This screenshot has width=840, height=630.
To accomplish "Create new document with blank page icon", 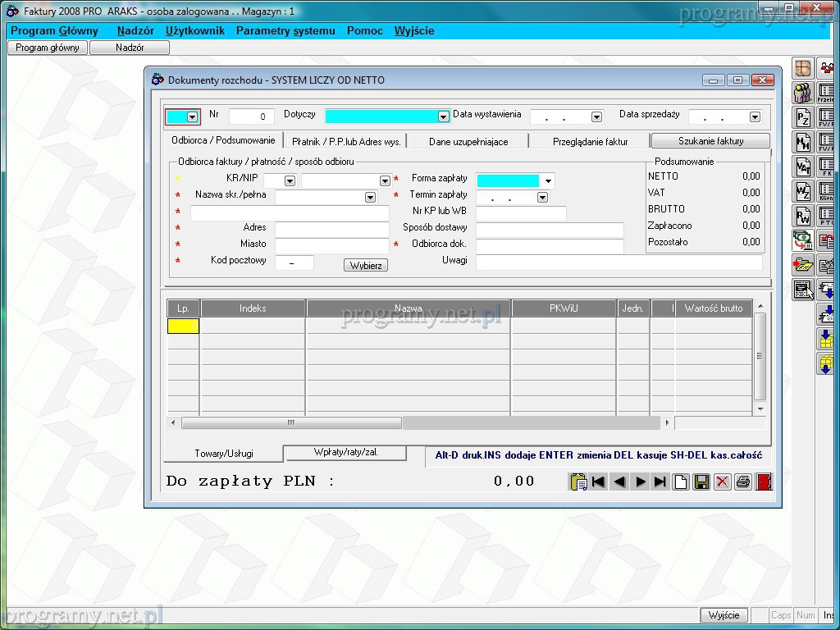I will pos(681,482).
